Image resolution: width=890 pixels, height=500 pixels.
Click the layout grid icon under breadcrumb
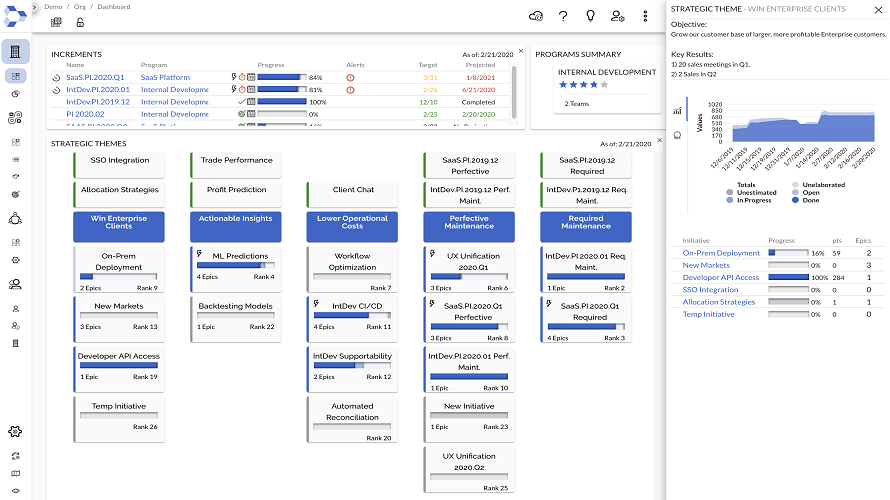[56, 22]
